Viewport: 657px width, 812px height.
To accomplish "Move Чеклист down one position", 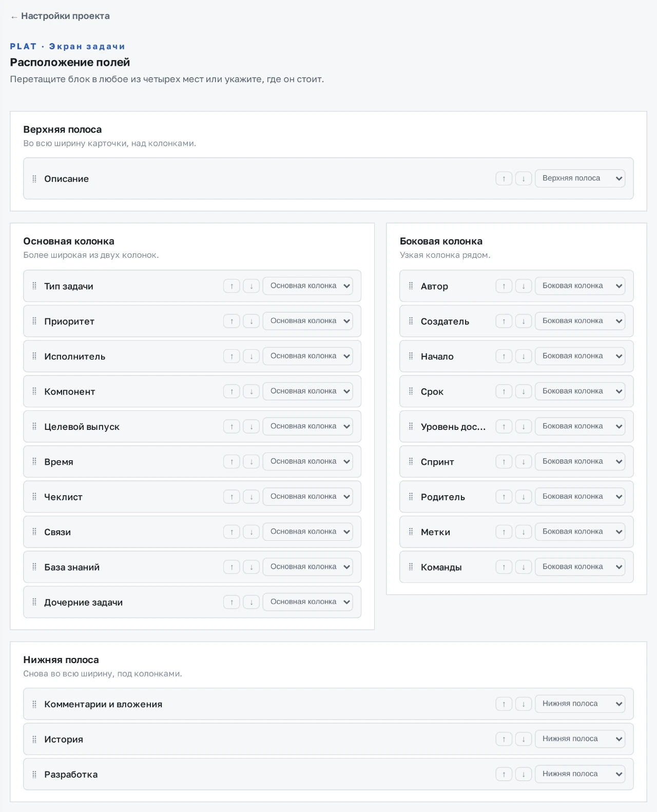I will pos(252,497).
